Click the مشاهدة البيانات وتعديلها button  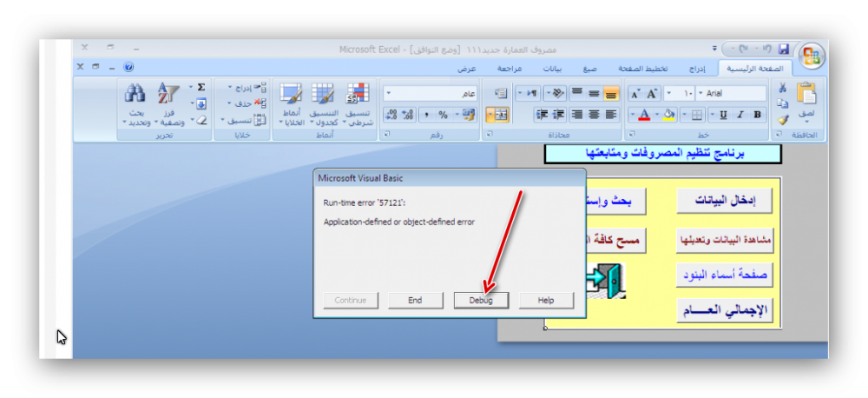pyautogui.click(x=725, y=241)
